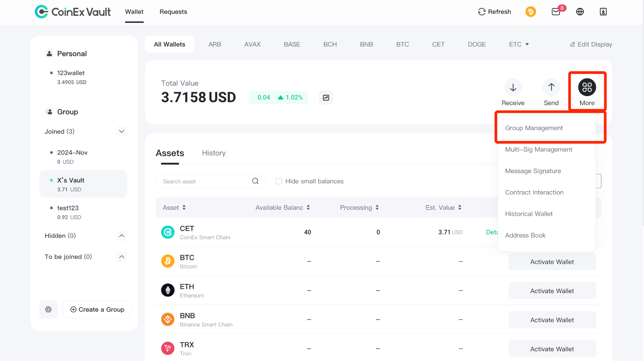Select the X's Vault group
Viewport: 644px width, 361px height.
tap(83, 184)
